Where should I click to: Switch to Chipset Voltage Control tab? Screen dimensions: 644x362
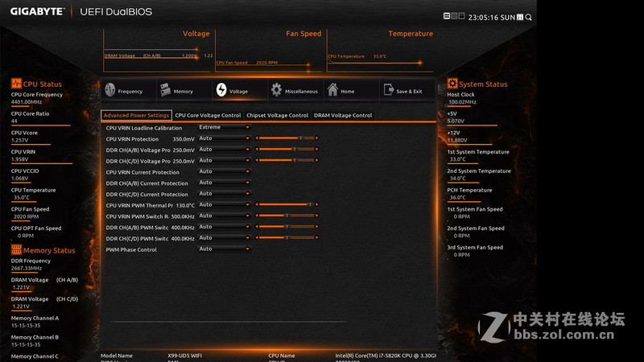(277, 115)
